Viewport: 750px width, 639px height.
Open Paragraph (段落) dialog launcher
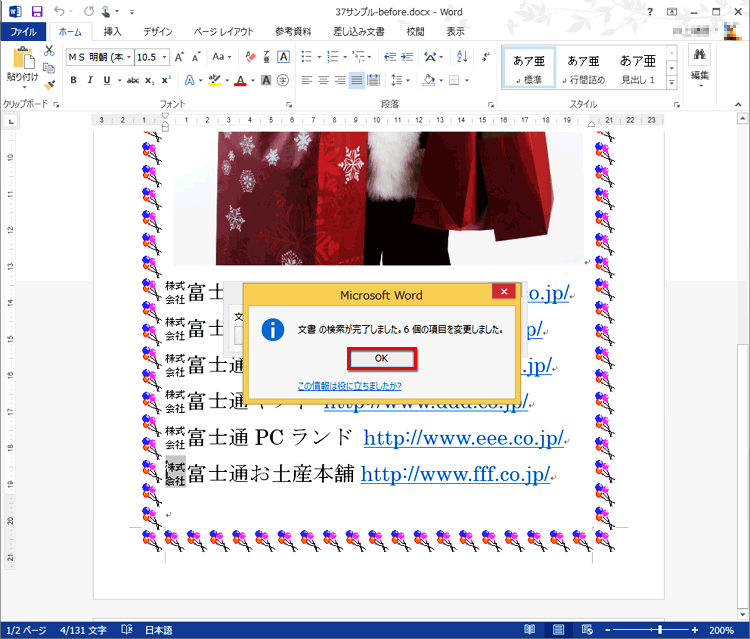click(490, 104)
